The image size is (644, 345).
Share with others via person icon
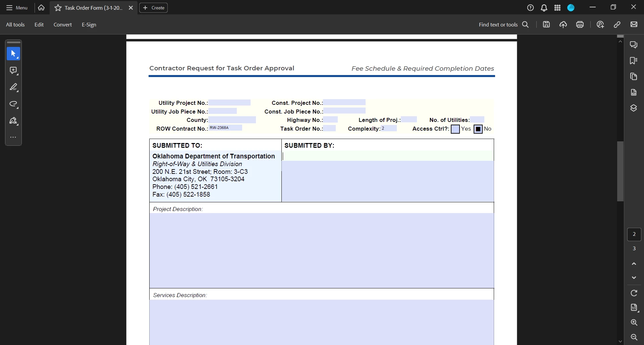600,24
